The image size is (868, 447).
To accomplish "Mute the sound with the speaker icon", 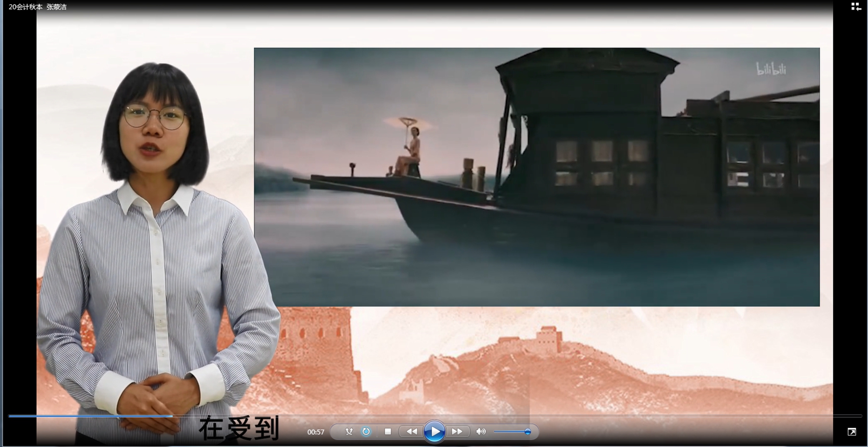I will (x=481, y=432).
